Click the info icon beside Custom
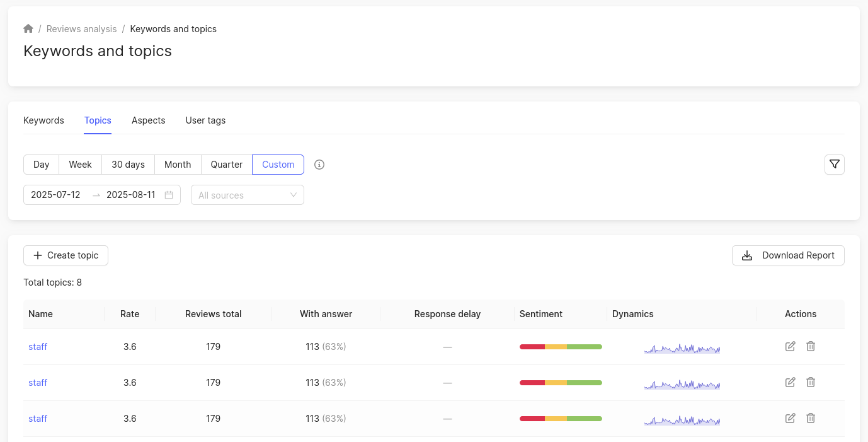The height and width of the screenshot is (442, 868). (319, 165)
